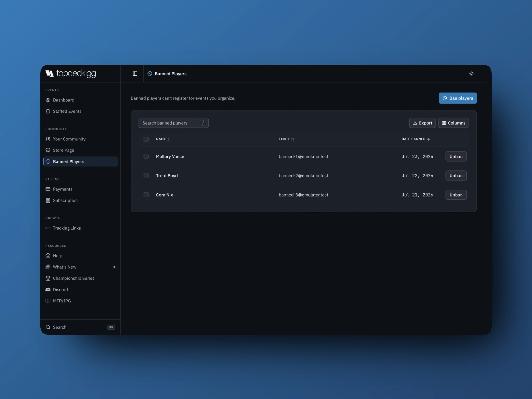
Task: Click the MTR/IPG book icon
Action: (48, 301)
